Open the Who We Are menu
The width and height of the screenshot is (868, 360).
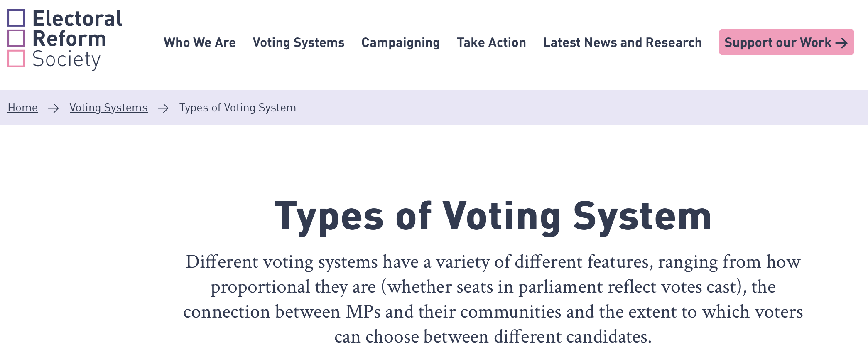200,42
